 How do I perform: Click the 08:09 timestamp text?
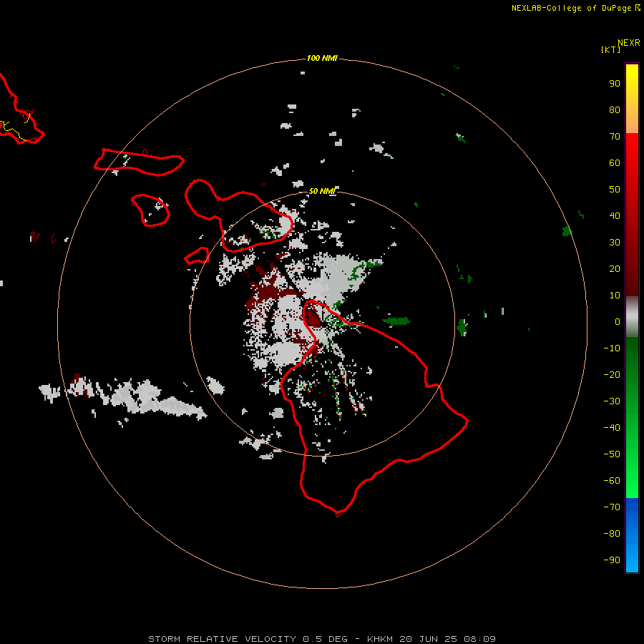pos(479,639)
